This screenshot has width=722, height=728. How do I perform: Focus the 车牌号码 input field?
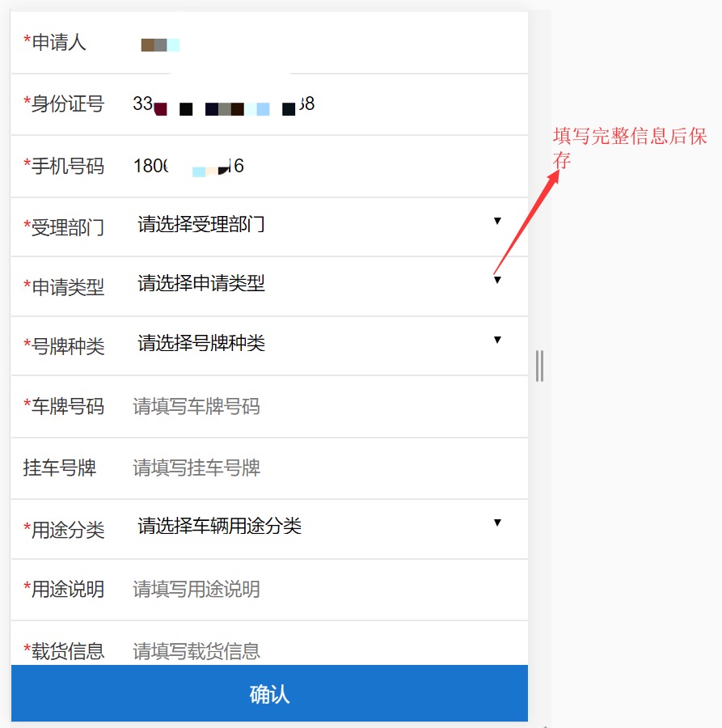click(325, 406)
